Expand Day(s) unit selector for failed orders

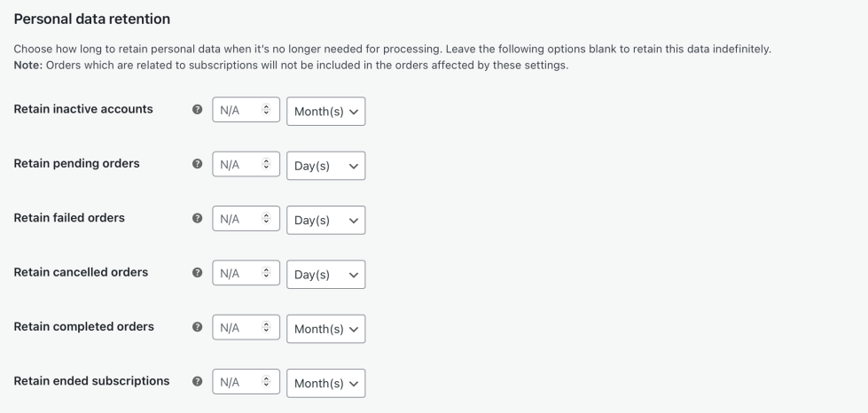[325, 220]
